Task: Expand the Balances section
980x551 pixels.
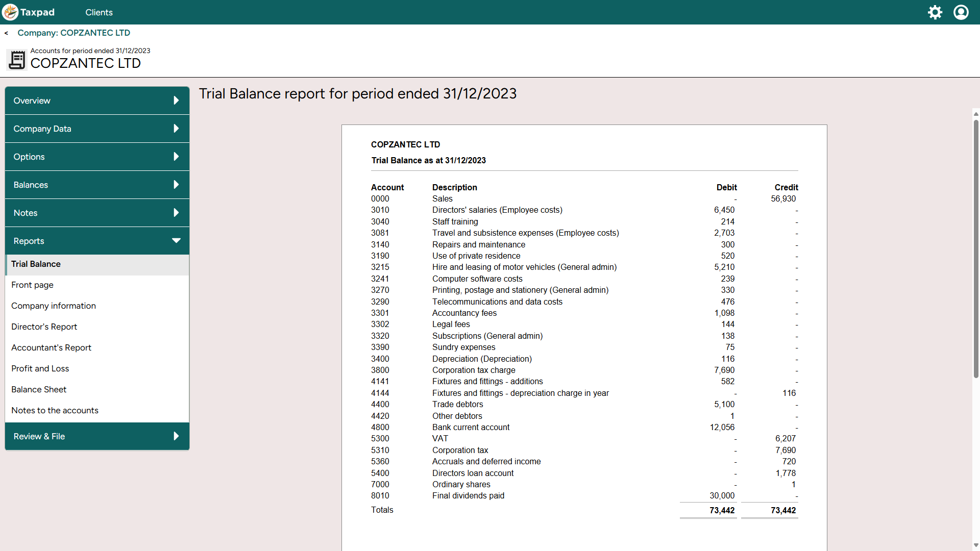Action: (x=177, y=184)
